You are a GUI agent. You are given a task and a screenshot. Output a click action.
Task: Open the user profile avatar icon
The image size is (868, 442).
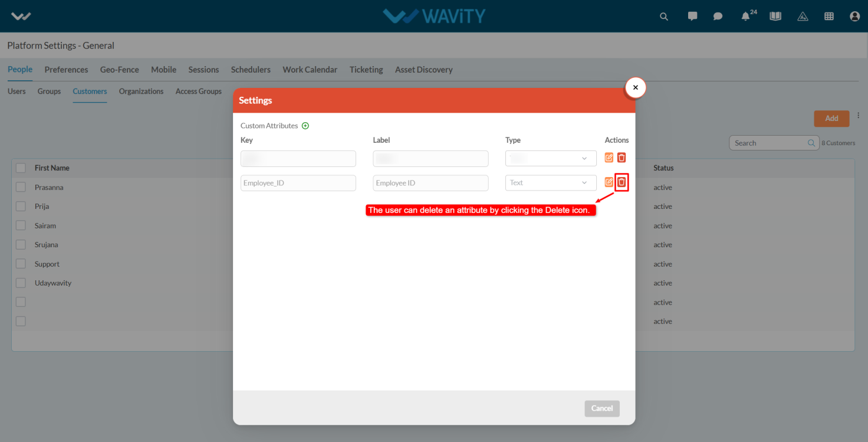click(x=855, y=17)
